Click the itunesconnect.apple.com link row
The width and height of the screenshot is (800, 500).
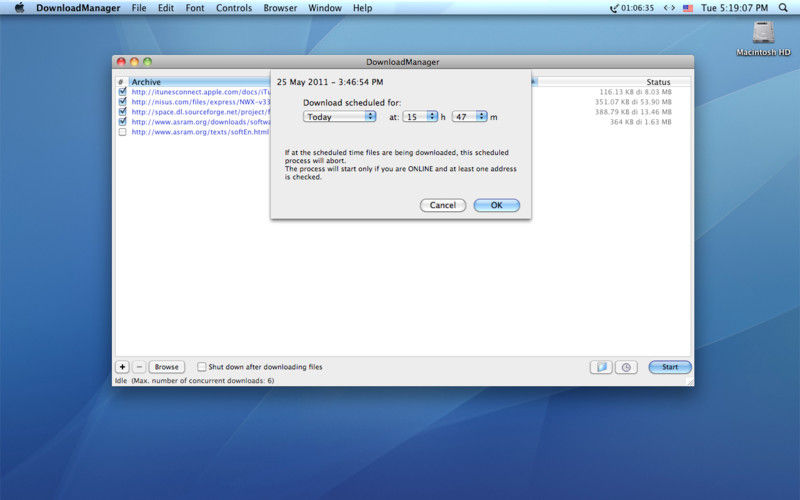coord(201,92)
